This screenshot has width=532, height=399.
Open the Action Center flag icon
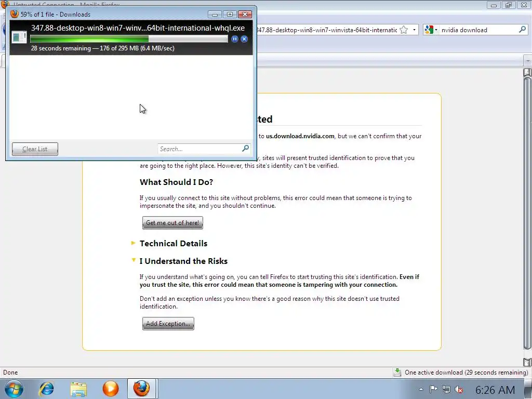(433, 389)
